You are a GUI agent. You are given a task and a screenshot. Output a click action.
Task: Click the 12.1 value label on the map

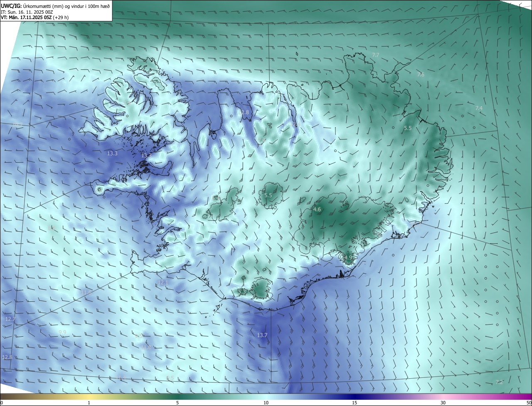pyautogui.click(x=163, y=283)
